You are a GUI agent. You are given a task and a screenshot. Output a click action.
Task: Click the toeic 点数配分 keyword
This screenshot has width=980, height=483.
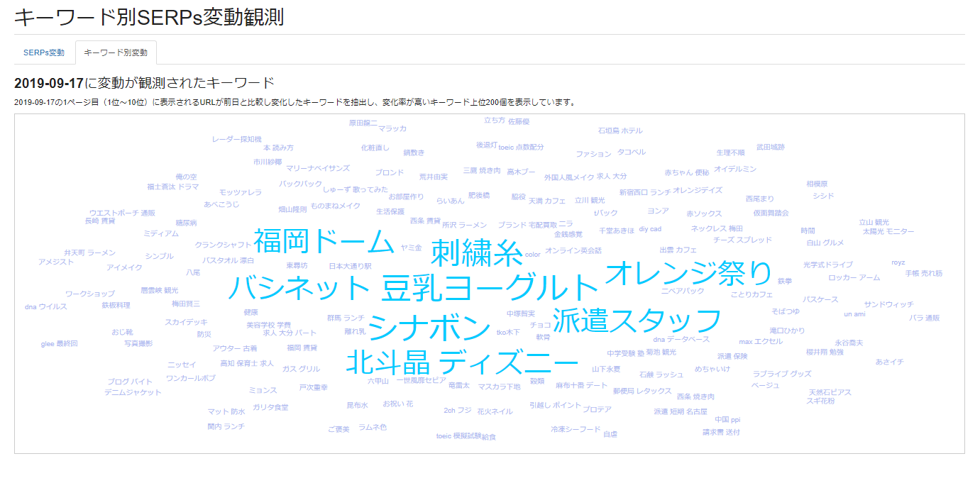(521, 147)
